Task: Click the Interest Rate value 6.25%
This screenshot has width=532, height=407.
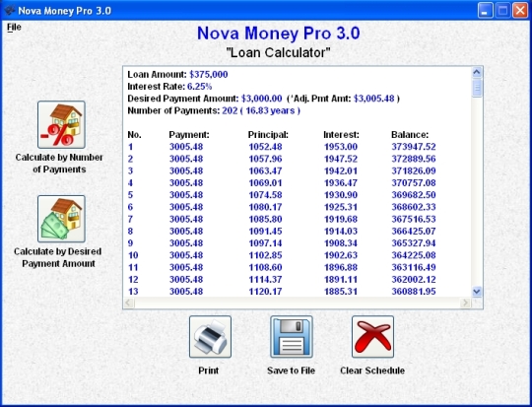Action: pyautogui.click(x=199, y=87)
